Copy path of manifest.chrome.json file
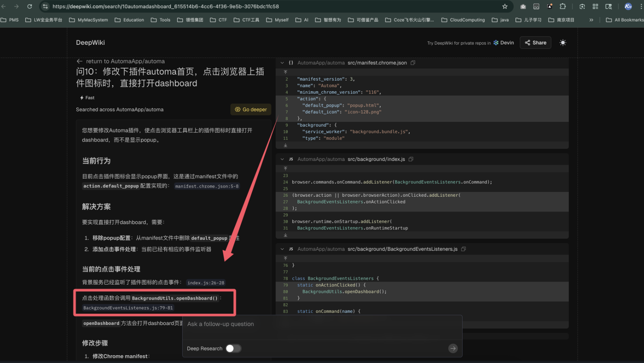 (413, 63)
